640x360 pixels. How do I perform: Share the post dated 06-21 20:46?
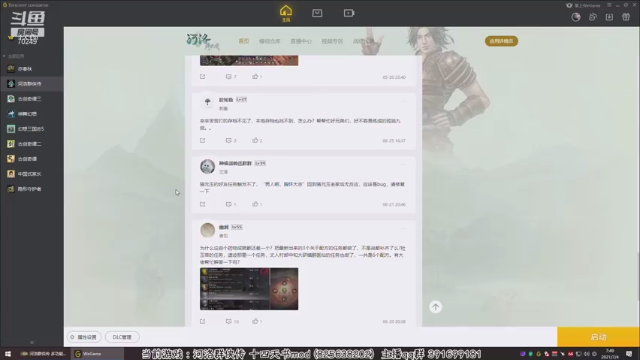click(x=202, y=204)
